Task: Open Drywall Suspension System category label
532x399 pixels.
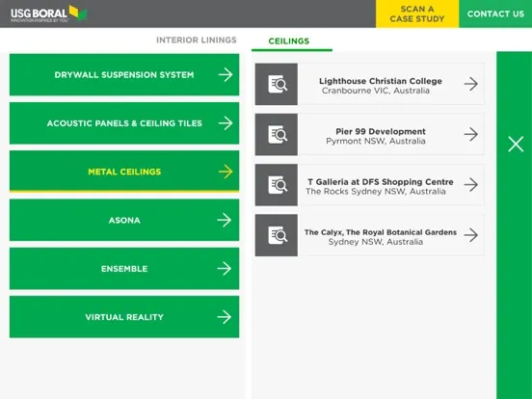Action: 124,74
